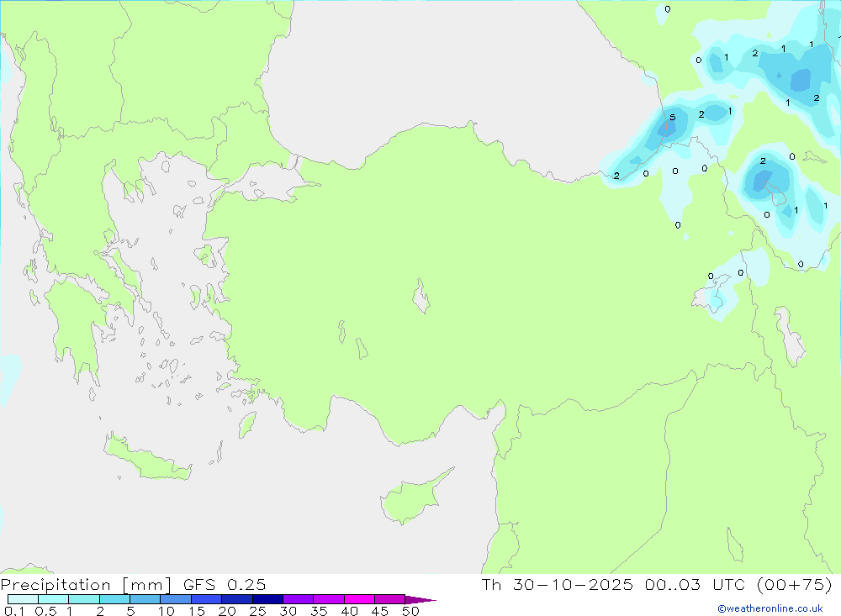Screen dimensions: 841x616
Task: Click the legend scale label "35"
Action: (x=319, y=611)
